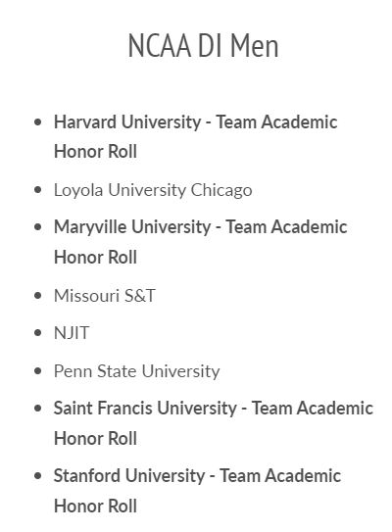This screenshot has height=532, width=392.
Task: Click the bullet beside Saint Francis University
Action: pyautogui.click(x=38, y=409)
